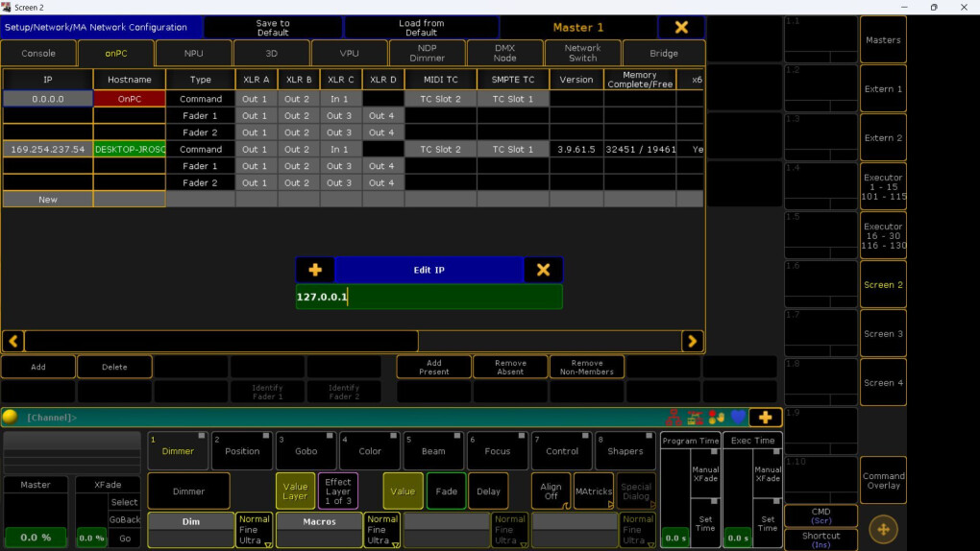Click the yellow ball icon beside [Channel]>
The image size is (980, 551).
pos(10,417)
